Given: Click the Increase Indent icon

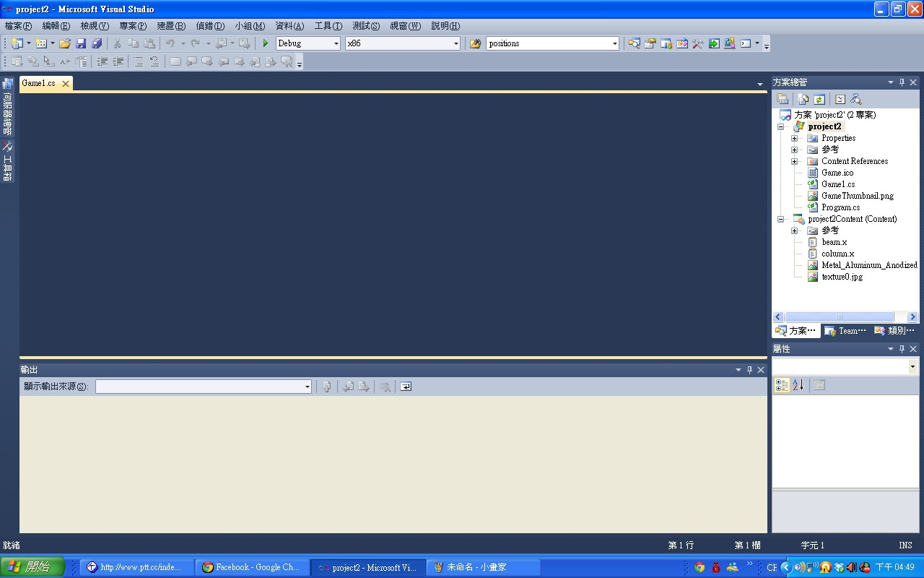Looking at the screenshot, I should click(x=118, y=62).
